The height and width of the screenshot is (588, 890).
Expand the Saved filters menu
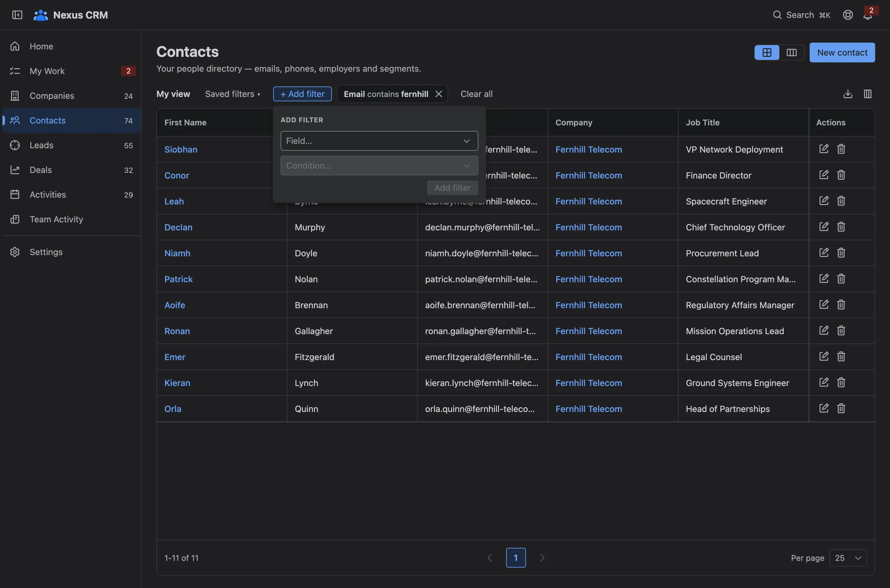tap(233, 94)
